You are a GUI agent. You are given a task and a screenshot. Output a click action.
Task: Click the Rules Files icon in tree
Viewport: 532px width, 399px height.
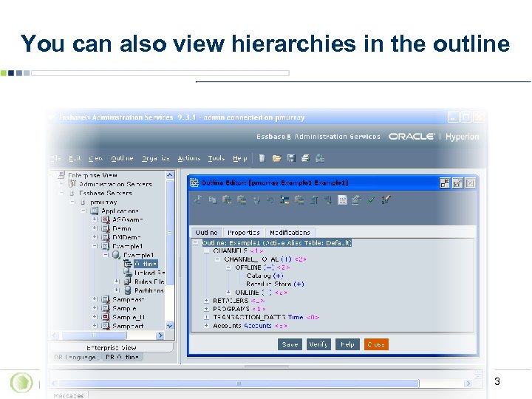point(128,282)
